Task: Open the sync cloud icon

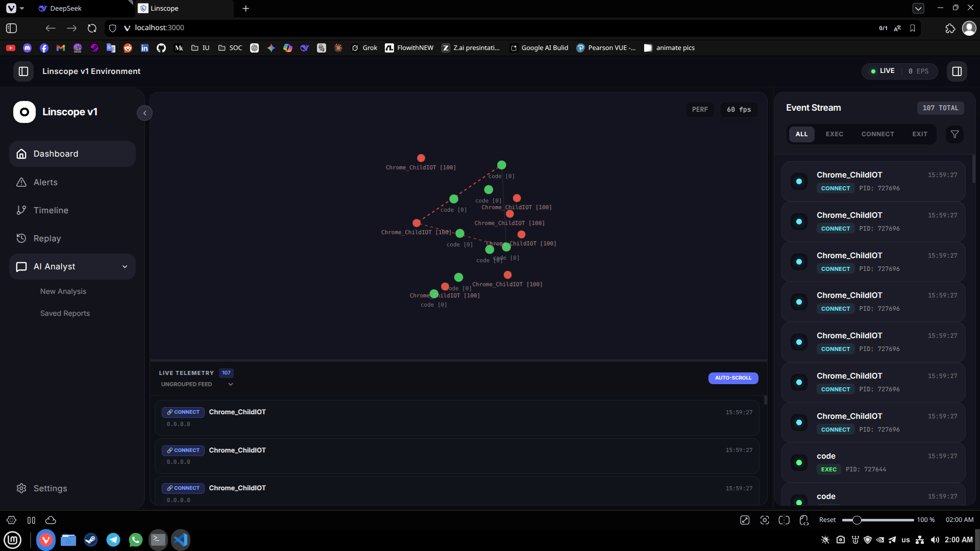Action: [x=51, y=520]
